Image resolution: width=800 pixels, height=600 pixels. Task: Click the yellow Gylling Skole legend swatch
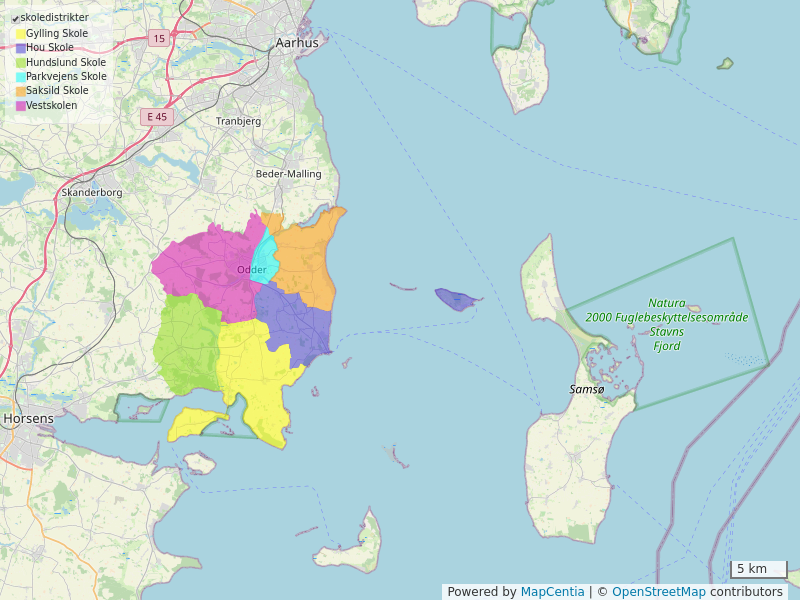(21, 34)
